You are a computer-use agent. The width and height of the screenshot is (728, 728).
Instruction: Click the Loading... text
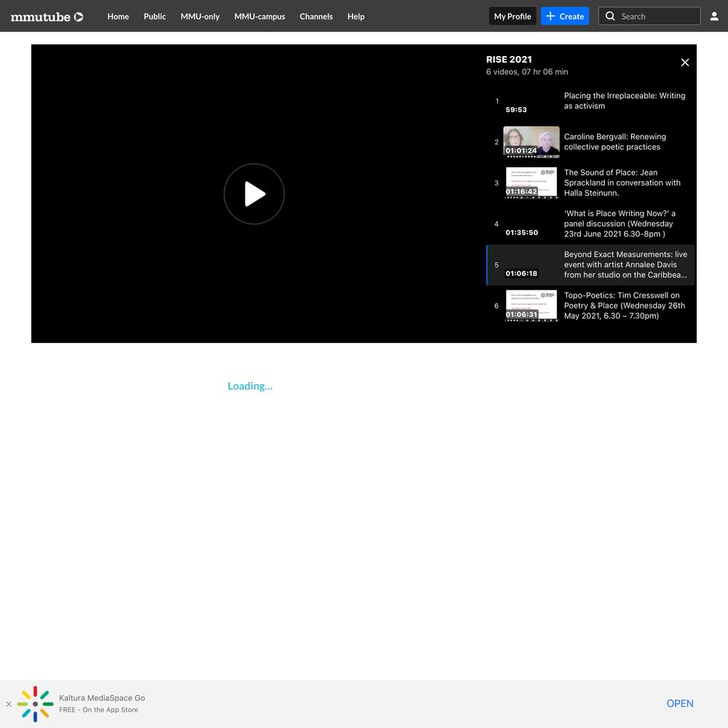coord(250,386)
